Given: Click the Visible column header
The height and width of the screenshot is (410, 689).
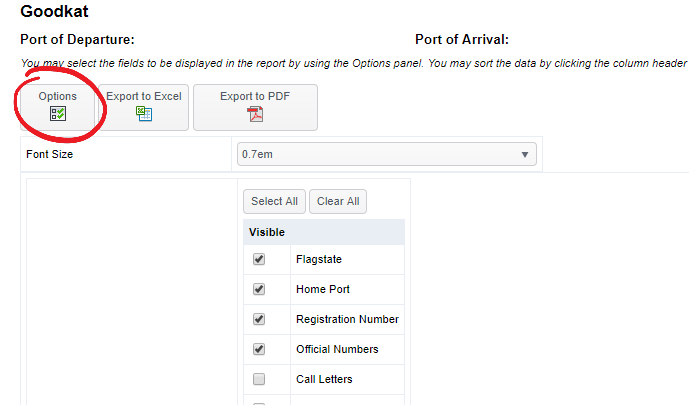Looking at the screenshot, I should pyautogui.click(x=267, y=232).
